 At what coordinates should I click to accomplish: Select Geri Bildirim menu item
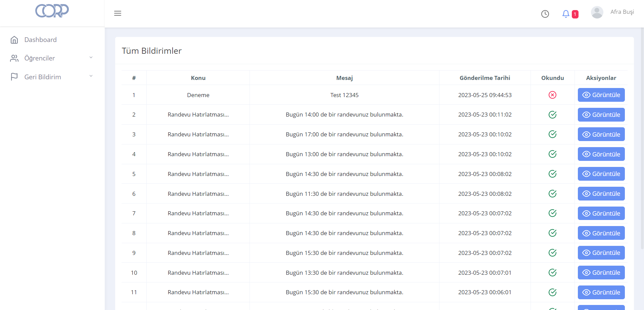click(43, 77)
